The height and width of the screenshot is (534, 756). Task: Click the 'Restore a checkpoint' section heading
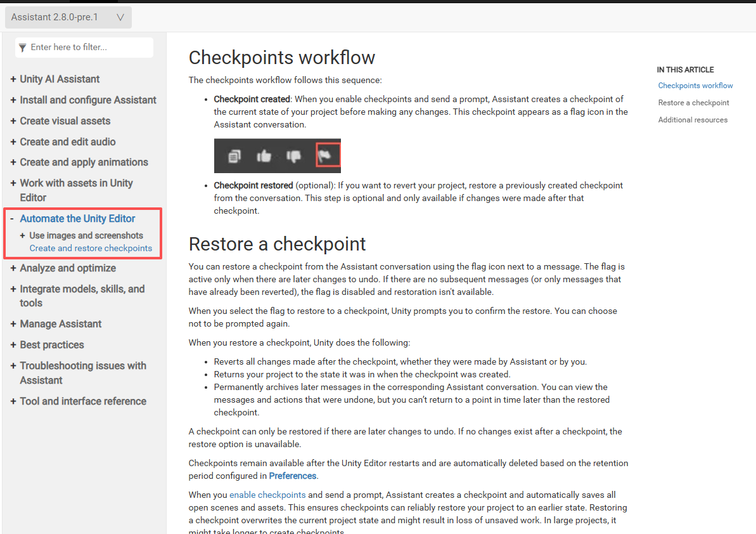point(277,244)
